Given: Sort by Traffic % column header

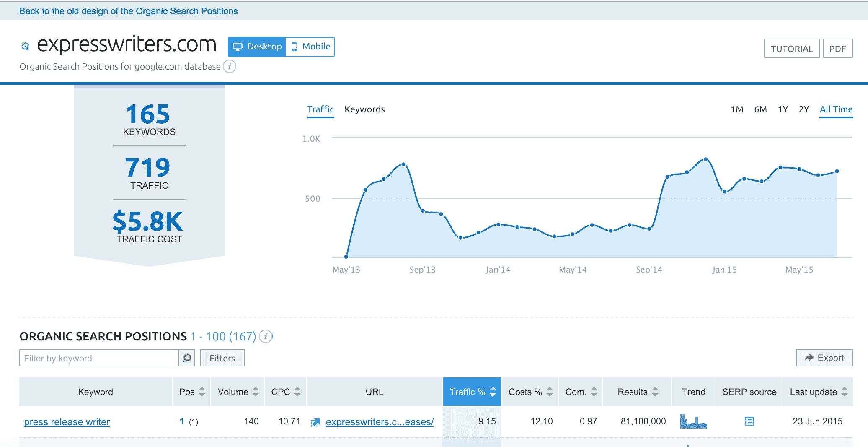Looking at the screenshot, I should pyautogui.click(x=472, y=392).
